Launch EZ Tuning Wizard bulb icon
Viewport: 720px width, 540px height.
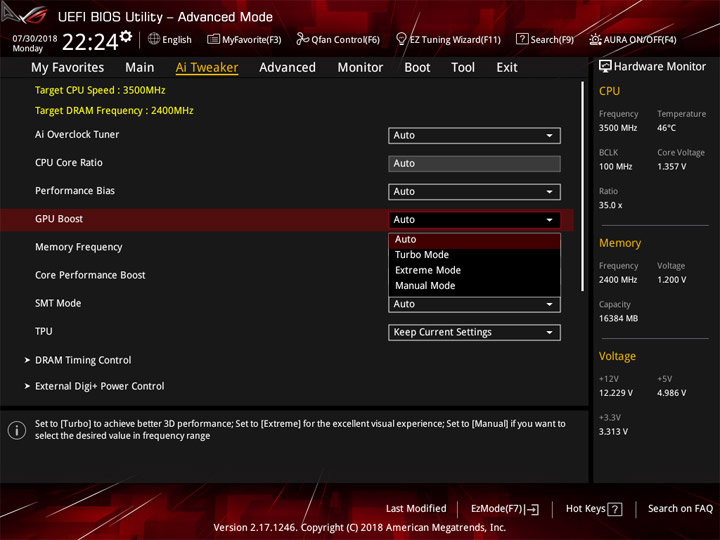point(401,39)
